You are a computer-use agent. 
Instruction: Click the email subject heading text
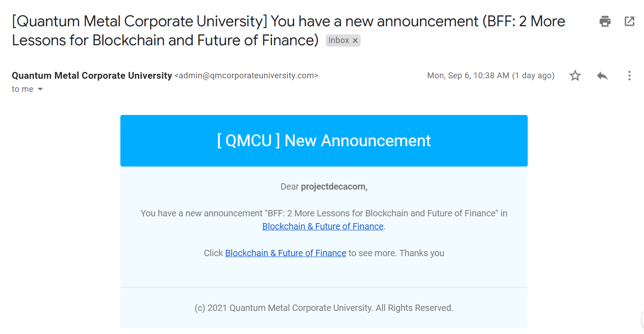(x=288, y=31)
